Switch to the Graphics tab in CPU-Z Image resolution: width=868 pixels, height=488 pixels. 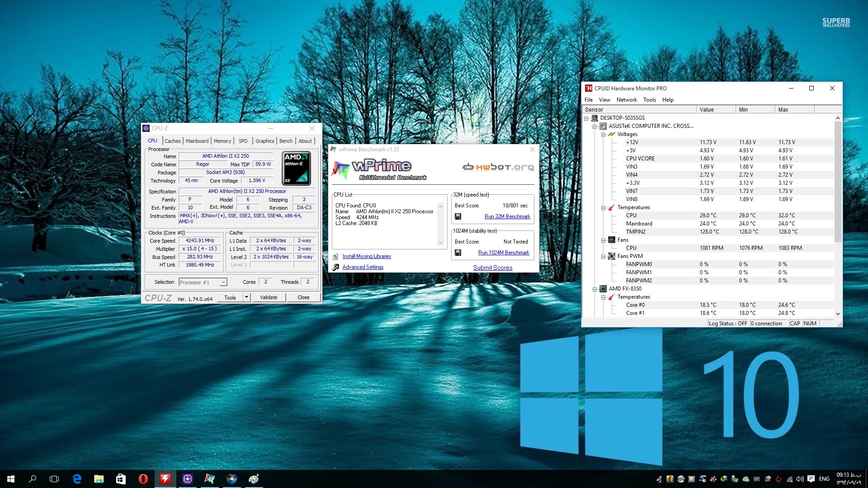(265, 141)
